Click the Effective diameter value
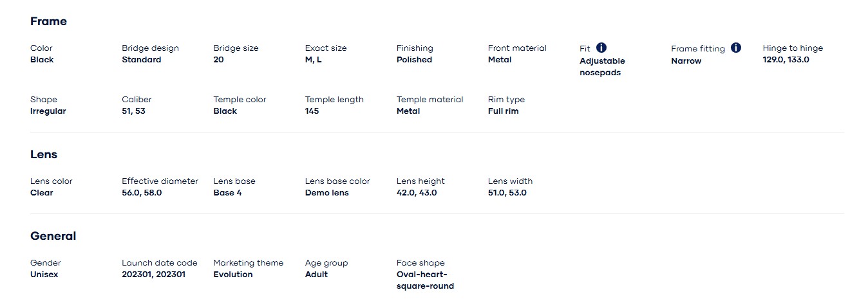 (142, 193)
